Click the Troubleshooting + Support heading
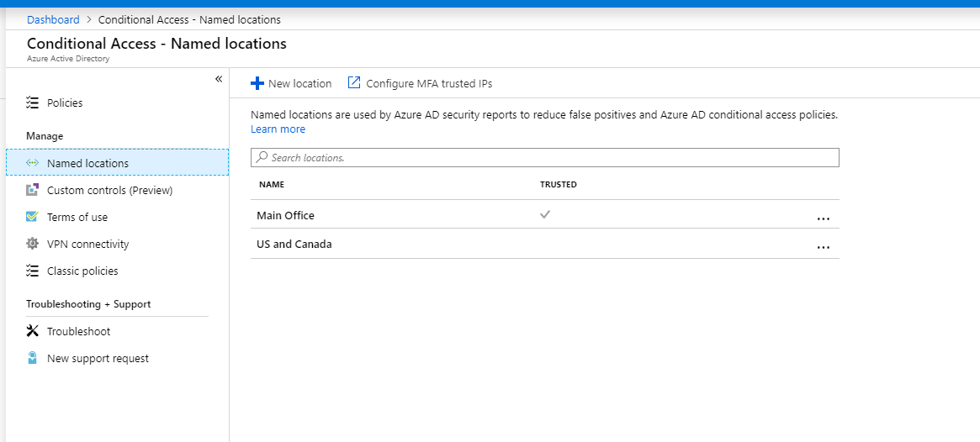 [89, 304]
